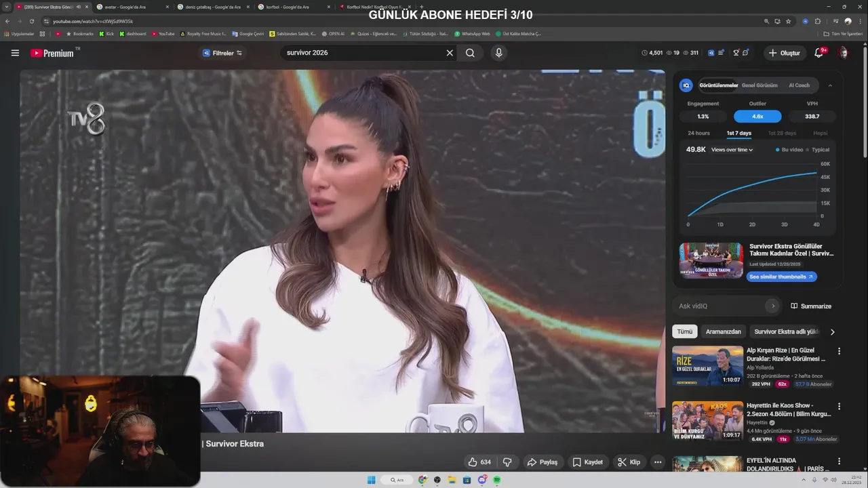
Task: Select the VPH 338.7 metric pill
Action: point(812,117)
